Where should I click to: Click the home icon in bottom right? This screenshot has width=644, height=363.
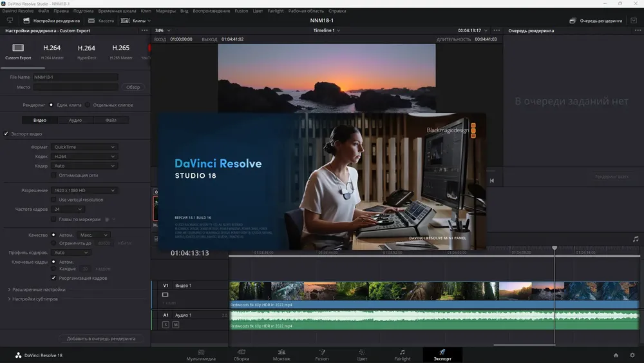pyautogui.click(x=616, y=355)
